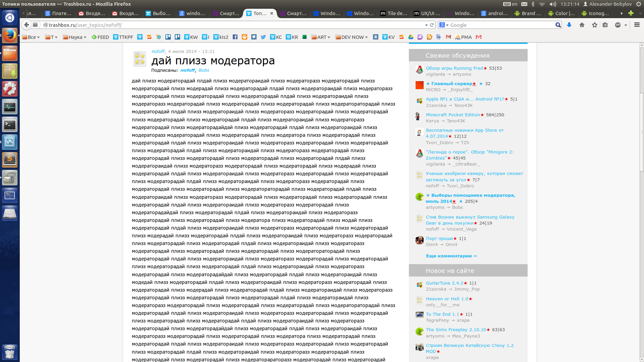Go to the Firefox home page icon
The width and height of the screenshot is (644, 362).
[582, 25]
